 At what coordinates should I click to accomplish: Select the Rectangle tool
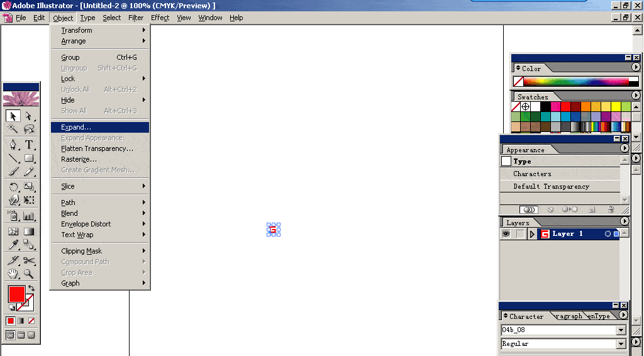(x=29, y=158)
